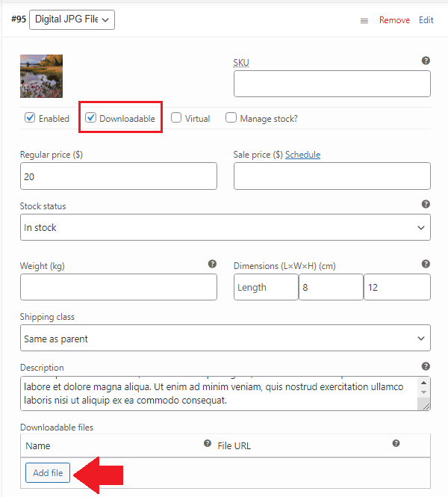Screen dimensions: 448x497
Task: Check the Manage stock? checkbox
Action: coord(231,117)
